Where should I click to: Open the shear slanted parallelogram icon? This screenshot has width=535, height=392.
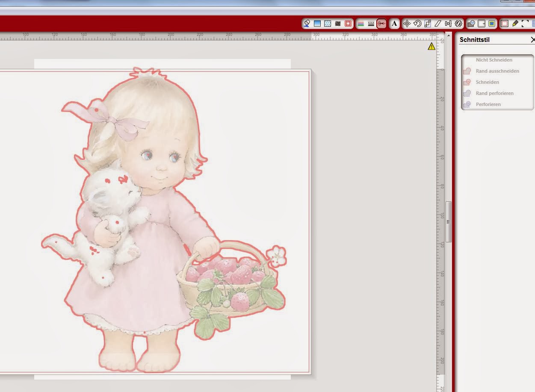point(437,24)
